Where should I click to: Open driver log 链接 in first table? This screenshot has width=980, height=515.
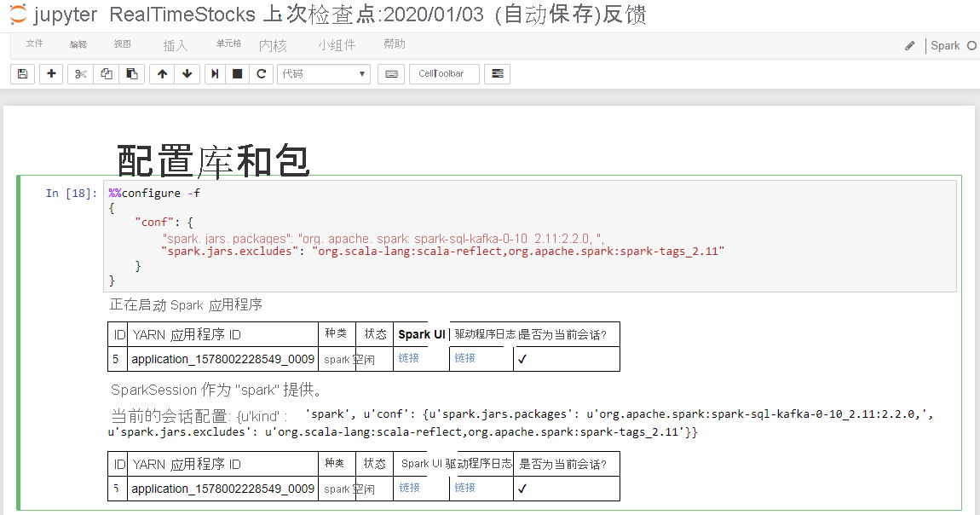(x=465, y=358)
